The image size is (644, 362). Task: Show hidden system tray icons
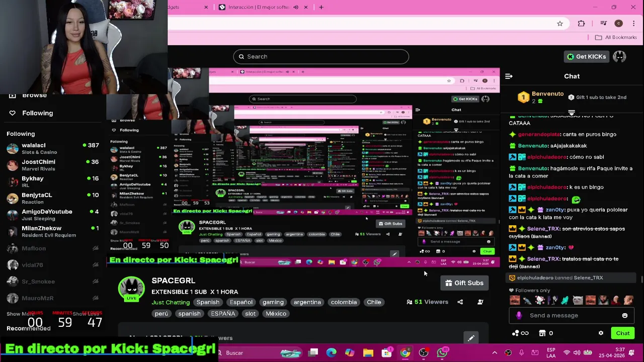point(495,352)
